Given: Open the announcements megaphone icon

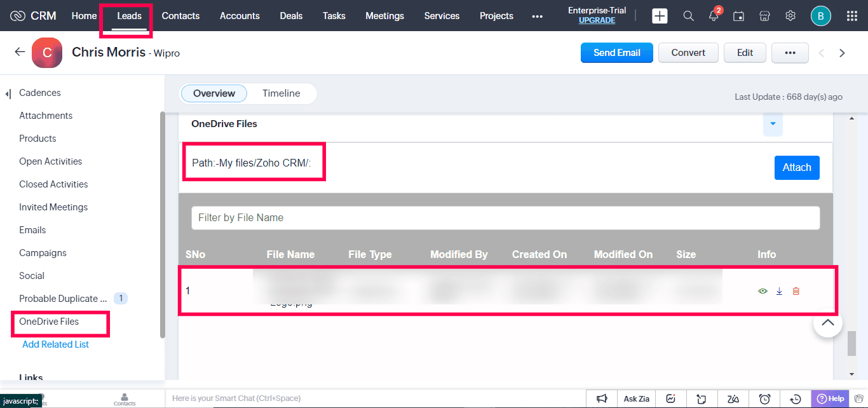Looking at the screenshot, I should pos(602,398).
